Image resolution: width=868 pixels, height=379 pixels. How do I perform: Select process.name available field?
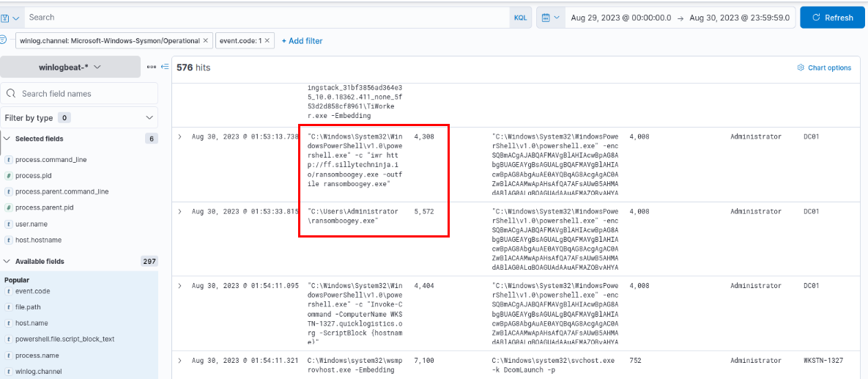pos(37,355)
